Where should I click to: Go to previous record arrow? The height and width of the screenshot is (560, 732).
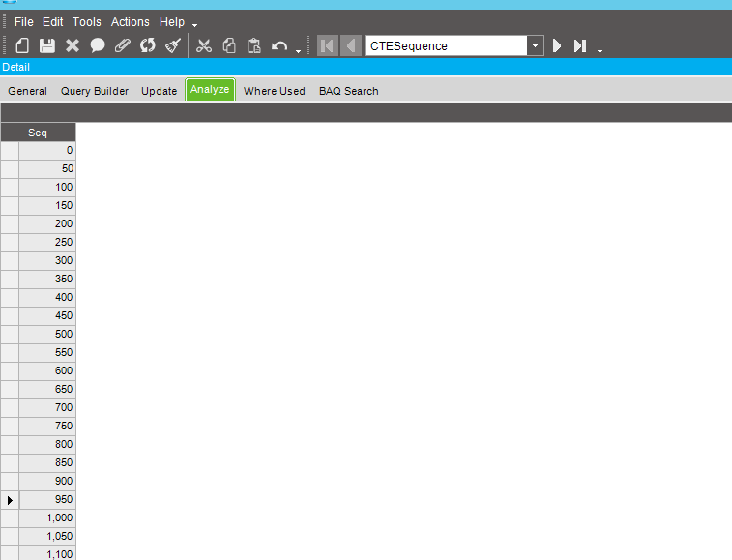[351, 45]
